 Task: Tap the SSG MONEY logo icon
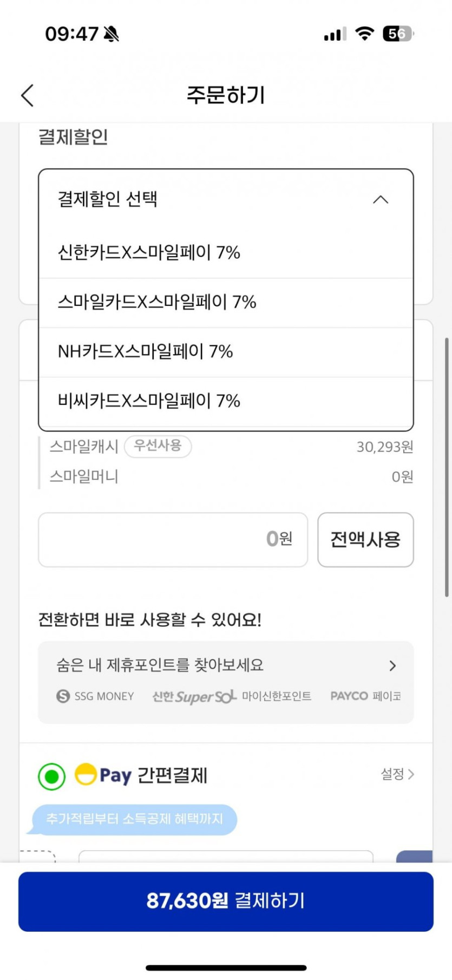click(x=63, y=696)
